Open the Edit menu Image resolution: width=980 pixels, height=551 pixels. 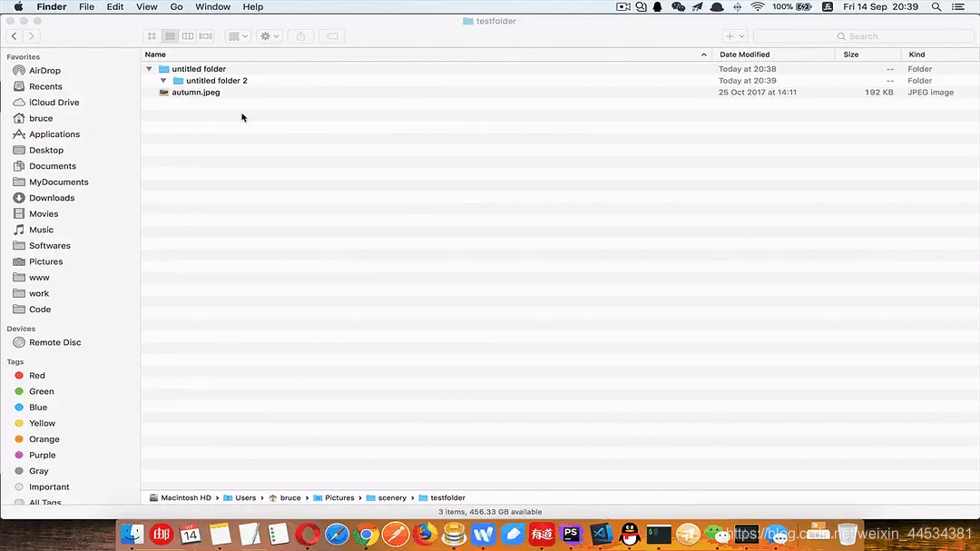[x=115, y=7]
